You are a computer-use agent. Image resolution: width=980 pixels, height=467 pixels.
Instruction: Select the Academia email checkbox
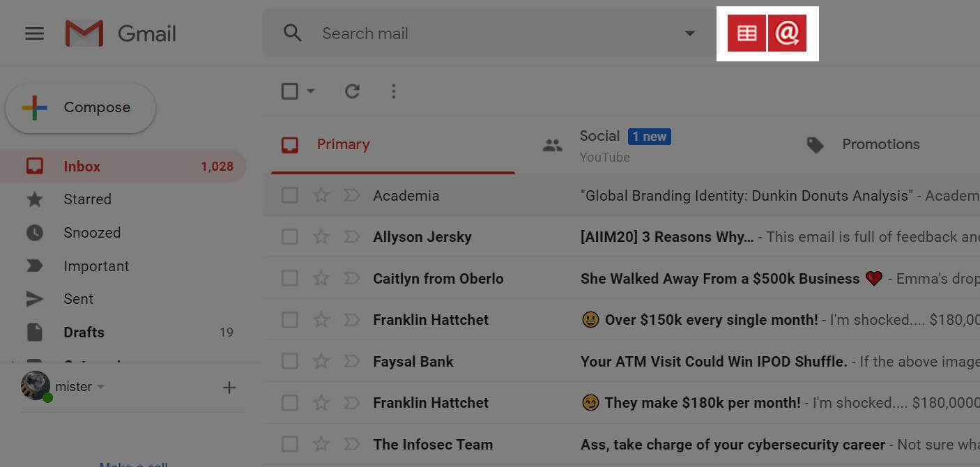(290, 195)
